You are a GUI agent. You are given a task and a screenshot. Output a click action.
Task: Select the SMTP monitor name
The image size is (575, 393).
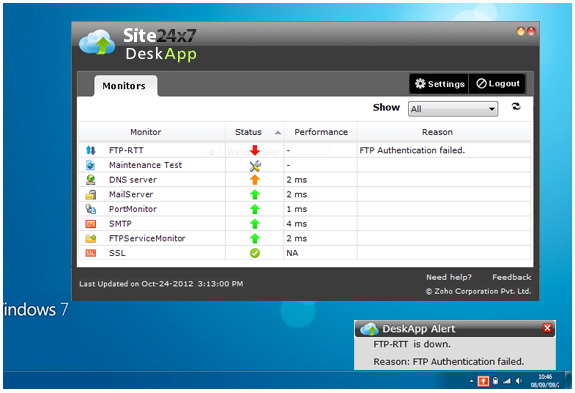point(120,224)
